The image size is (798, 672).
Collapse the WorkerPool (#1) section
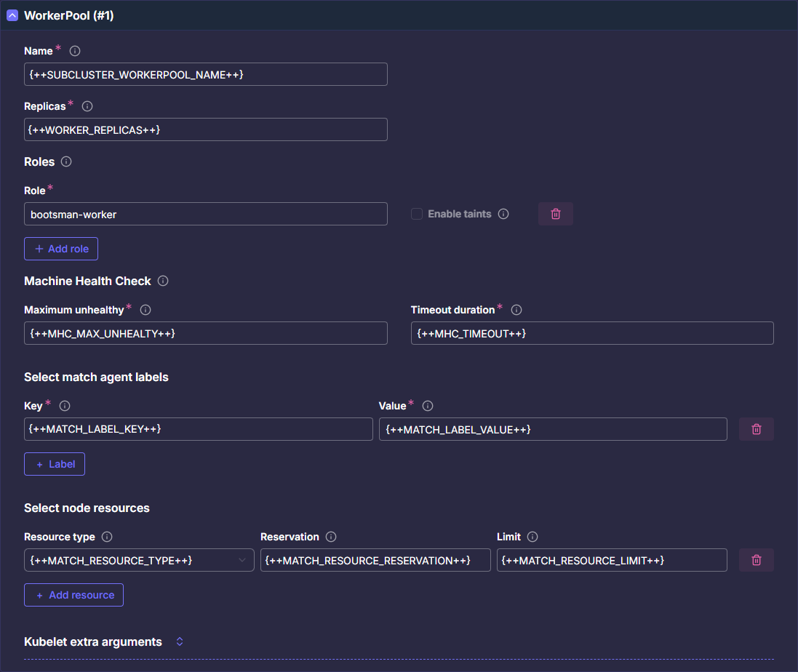point(12,15)
